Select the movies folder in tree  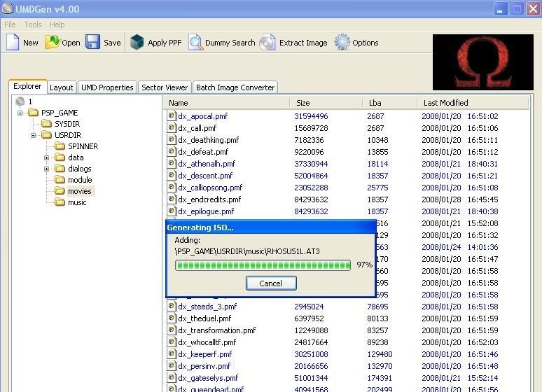pos(80,191)
